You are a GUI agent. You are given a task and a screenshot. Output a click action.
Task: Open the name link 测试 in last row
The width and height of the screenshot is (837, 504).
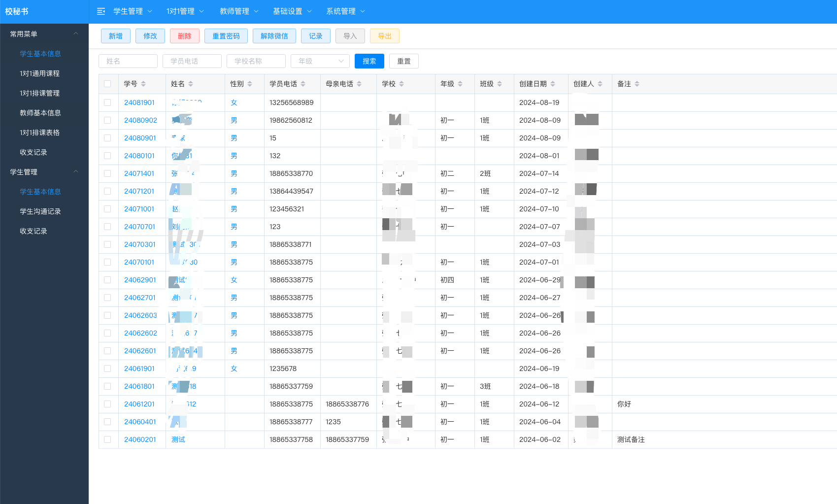coord(178,439)
